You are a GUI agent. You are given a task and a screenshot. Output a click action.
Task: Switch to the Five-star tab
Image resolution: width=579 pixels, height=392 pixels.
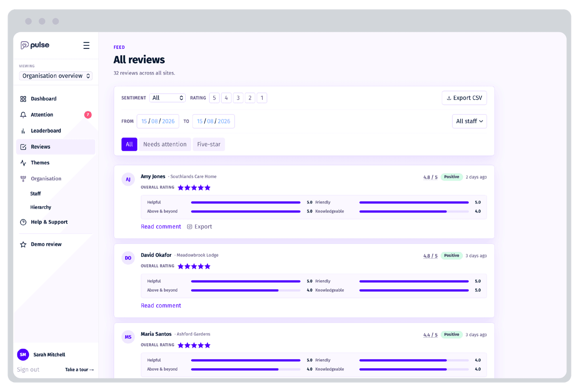209,144
